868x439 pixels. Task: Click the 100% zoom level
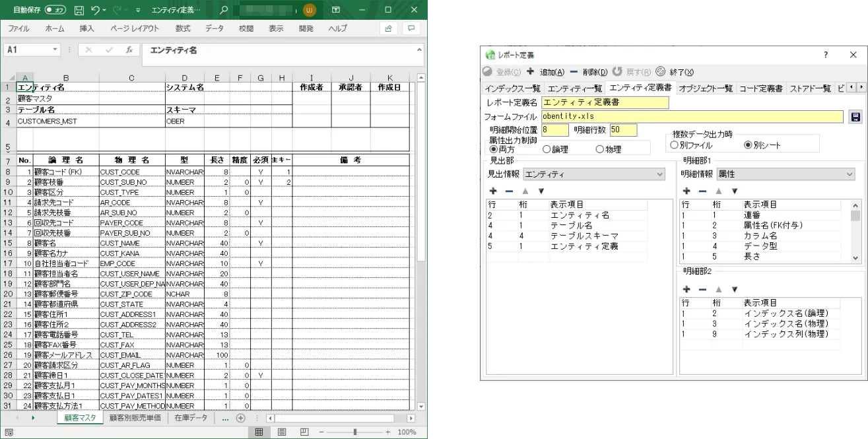407,432
